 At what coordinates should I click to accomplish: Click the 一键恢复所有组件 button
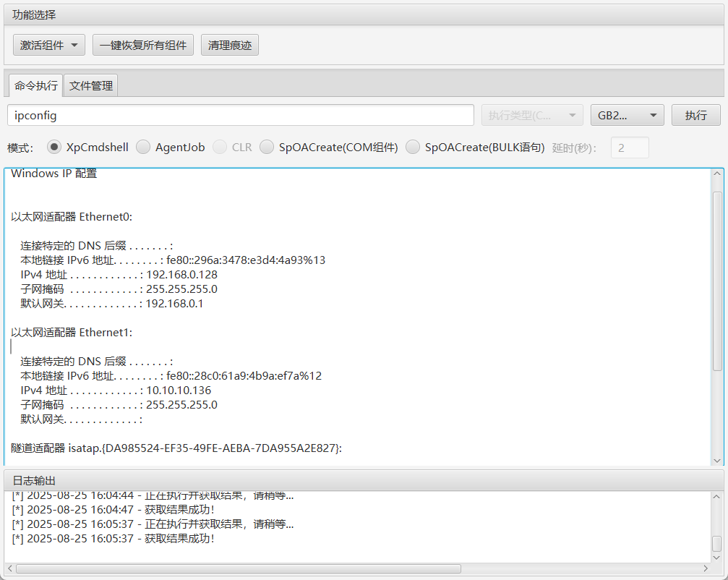tap(143, 45)
